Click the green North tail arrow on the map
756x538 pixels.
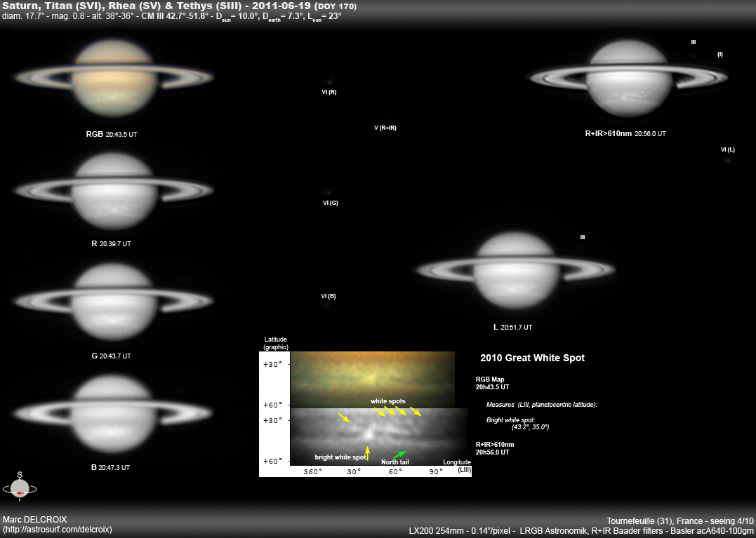click(399, 454)
